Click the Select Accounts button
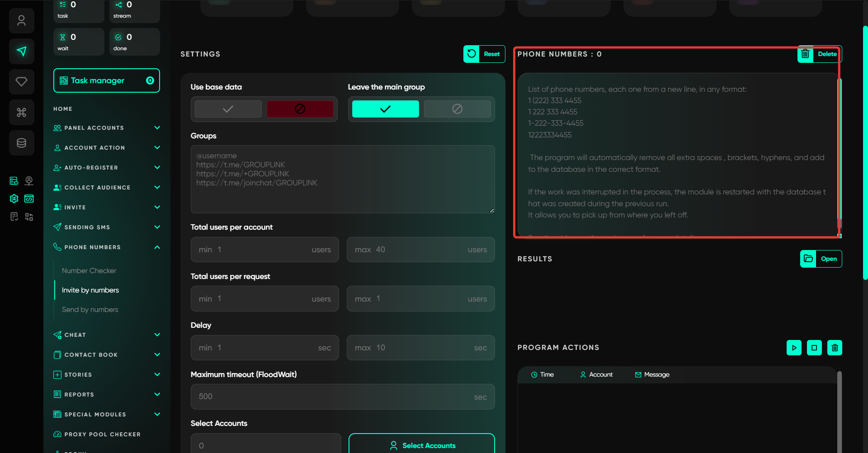Screen dimensions: 868x453 421,445
